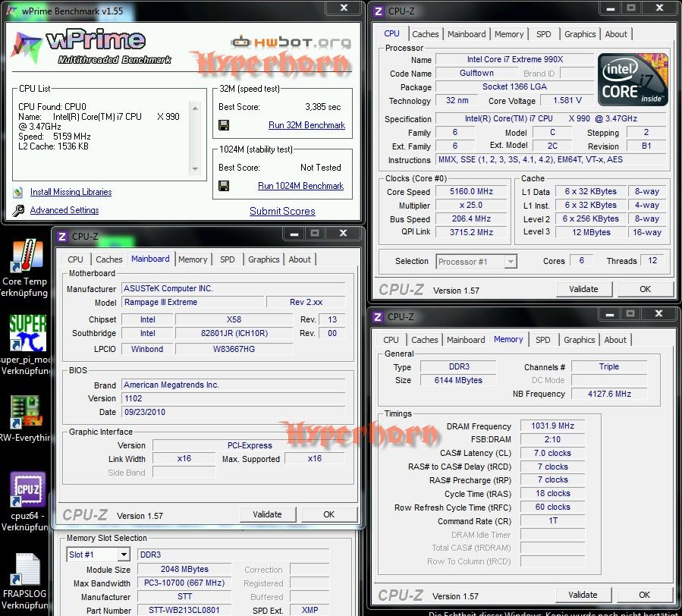Click the Command Rate value 1T
The width and height of the screenshot is (682, 616).
pos(552,520)
